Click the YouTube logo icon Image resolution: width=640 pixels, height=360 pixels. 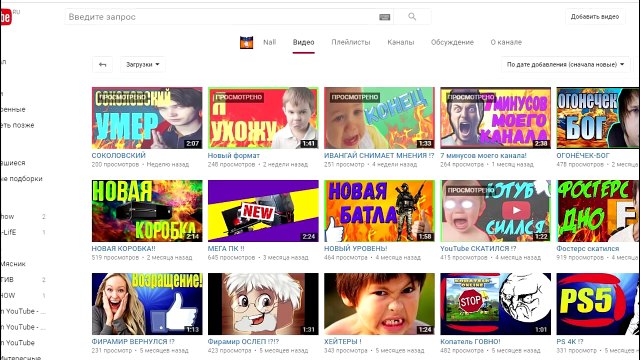[x=5, y=18]
